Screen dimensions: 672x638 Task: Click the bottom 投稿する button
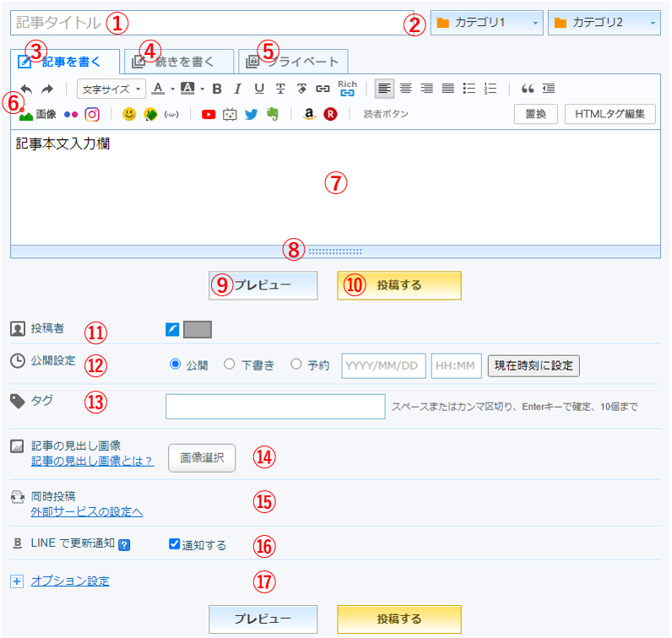[x=399, y=619]
